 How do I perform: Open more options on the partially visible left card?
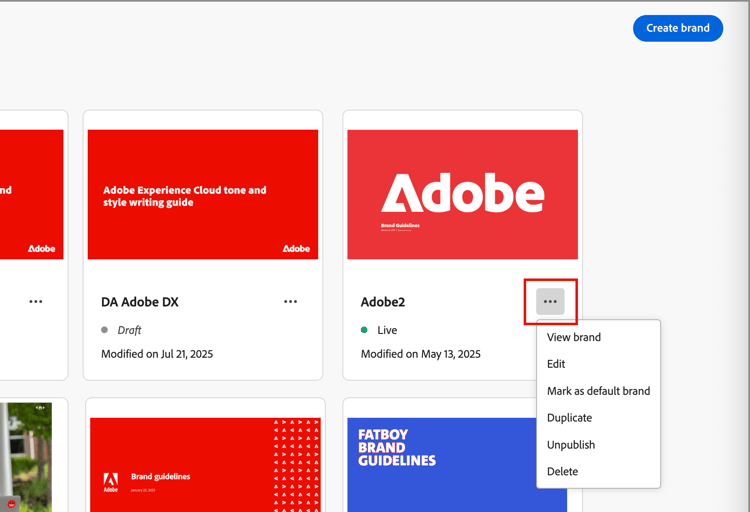[36, 301]
